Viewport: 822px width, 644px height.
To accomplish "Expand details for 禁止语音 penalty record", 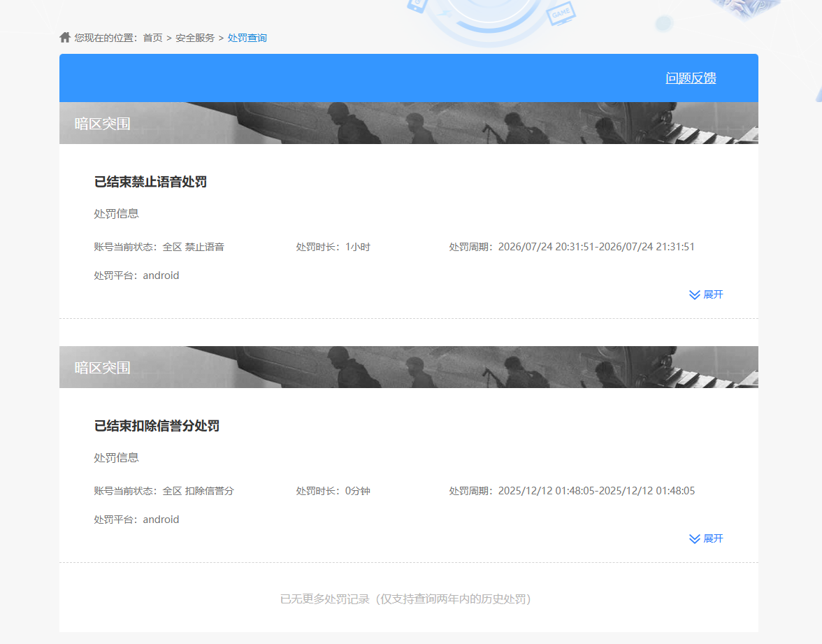I will (x=706, y=295).
